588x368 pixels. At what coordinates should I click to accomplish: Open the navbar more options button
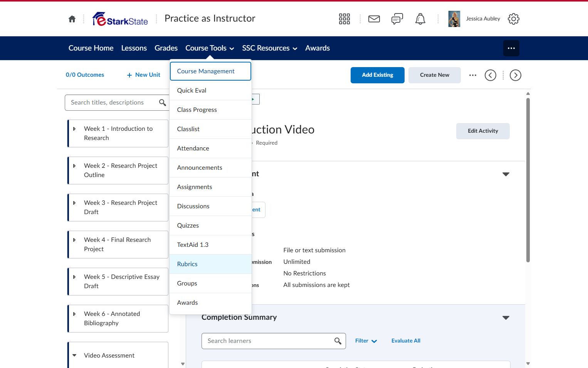(511, 48)
